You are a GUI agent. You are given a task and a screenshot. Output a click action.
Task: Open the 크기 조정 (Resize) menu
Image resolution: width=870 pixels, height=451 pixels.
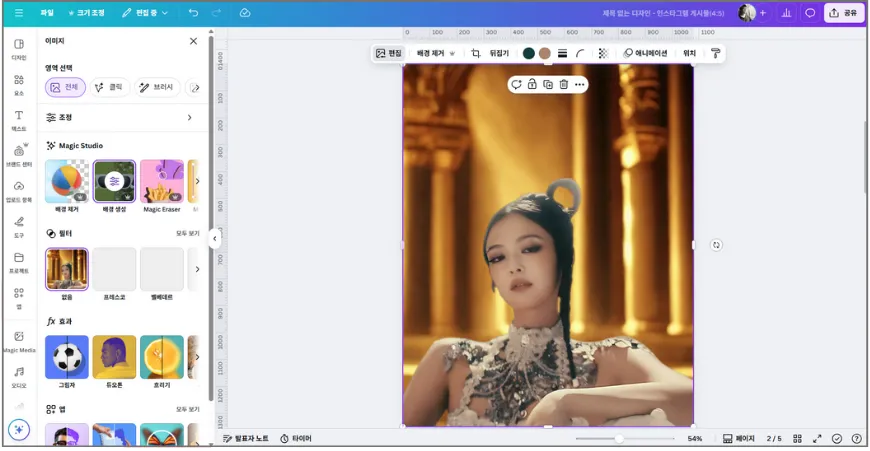(x=86, y=13)
